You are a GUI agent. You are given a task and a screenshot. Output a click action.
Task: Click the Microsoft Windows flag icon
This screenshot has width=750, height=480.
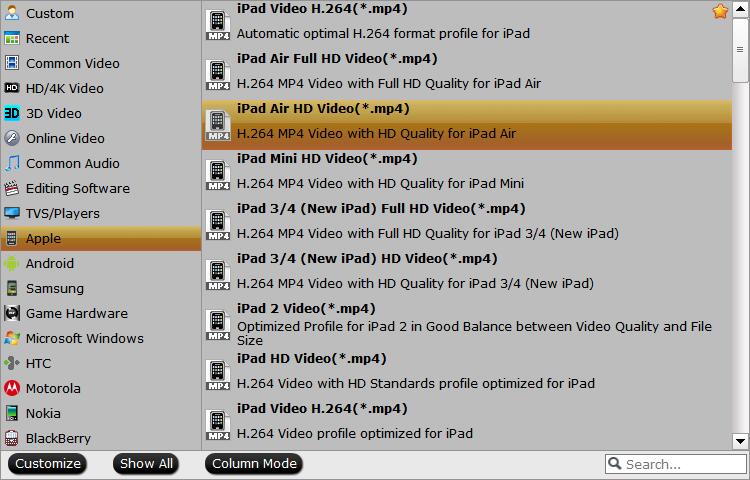pyautogui.click(x=12, y=338)
